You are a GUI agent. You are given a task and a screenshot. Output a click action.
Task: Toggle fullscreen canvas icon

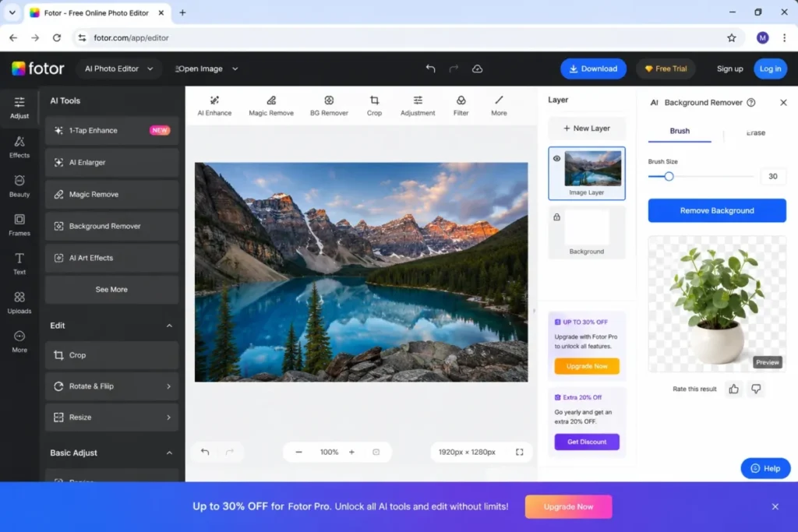point(520,452)
